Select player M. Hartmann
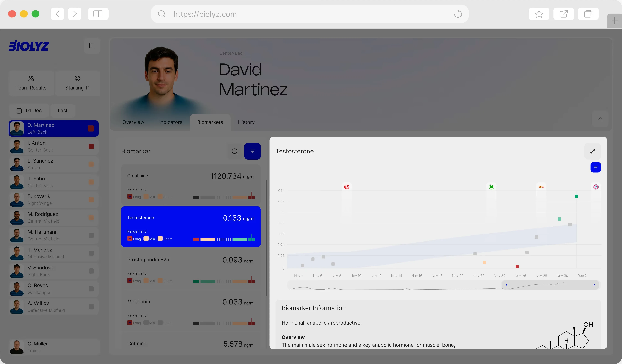The width and height of the screenshot is (622, 364). click(x=54, y=235)
